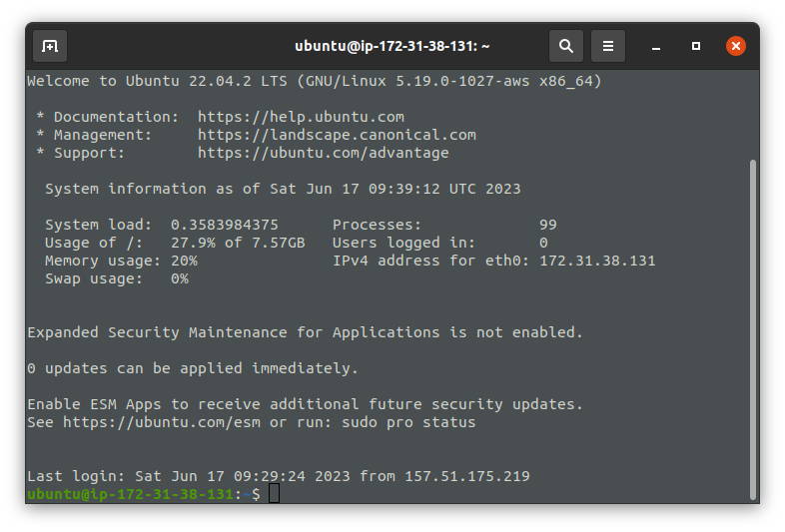Click the eth0 address 172.31.38.131

pos(597,262)
